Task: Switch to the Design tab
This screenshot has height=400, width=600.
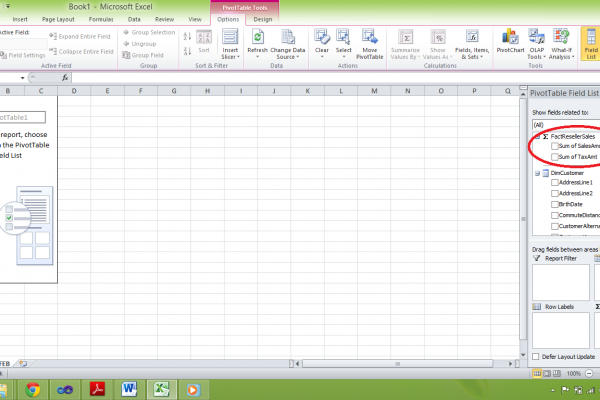Action: click(x=263, y=19)
